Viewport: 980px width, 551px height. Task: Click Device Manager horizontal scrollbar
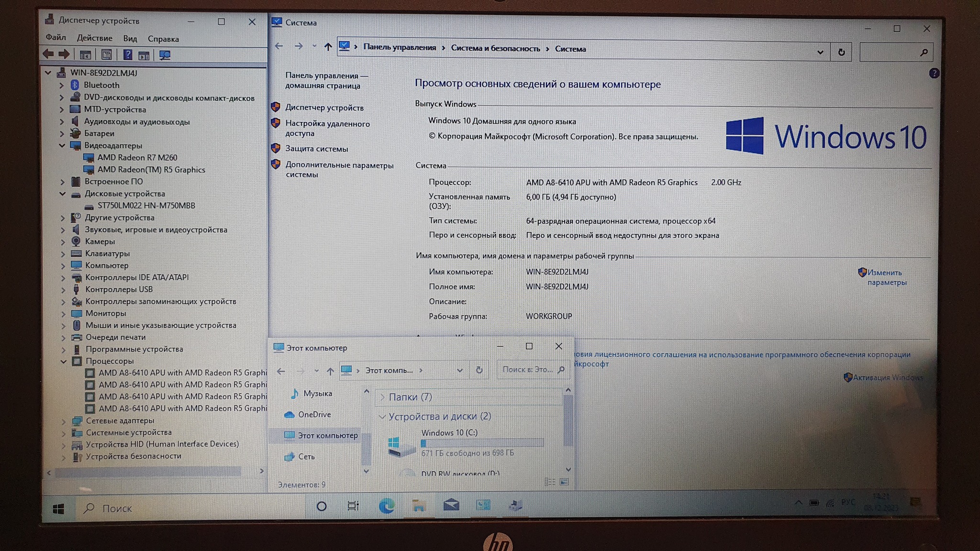(148, 472)
